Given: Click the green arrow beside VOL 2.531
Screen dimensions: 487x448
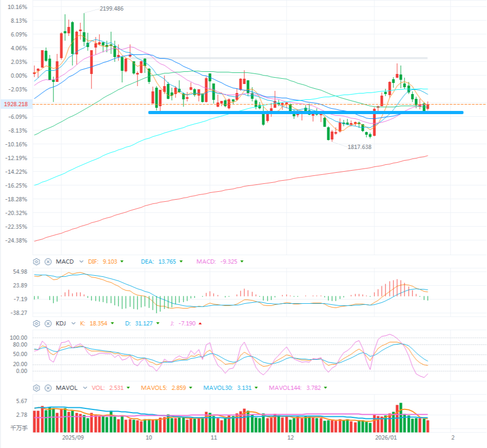Looking at the screenshot, I should (128, 388).
